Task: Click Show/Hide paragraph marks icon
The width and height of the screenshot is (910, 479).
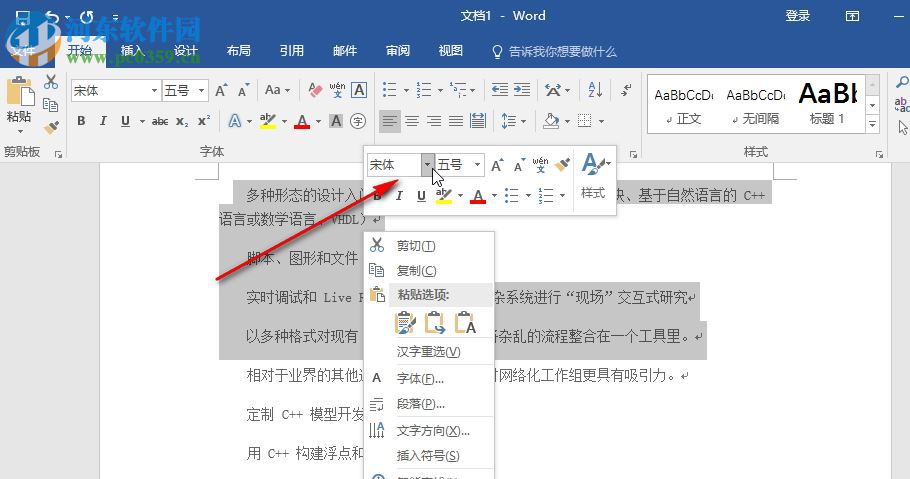Action: [x=626, y=90]
